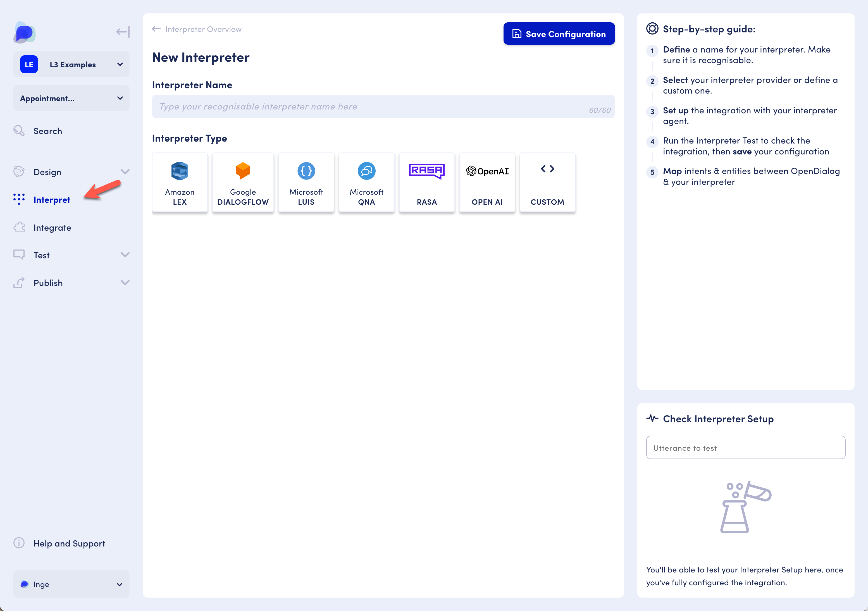Click the OpenDialog logo at top left
This screenshot has width=868, height=611.
24,32
